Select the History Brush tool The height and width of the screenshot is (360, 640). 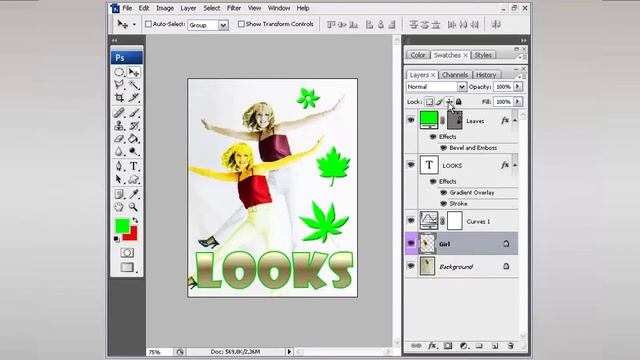(133, 126)
